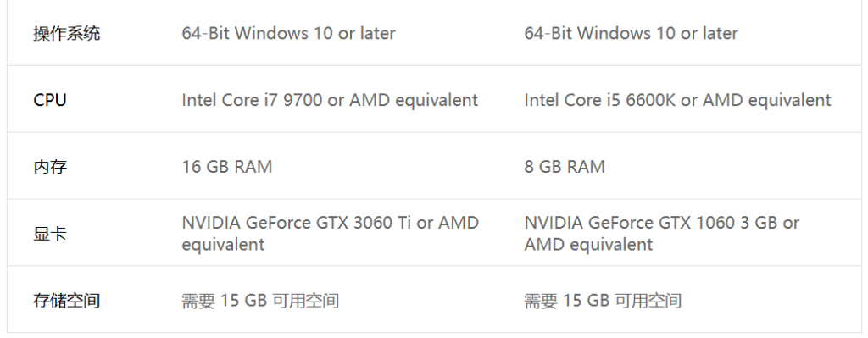Click the NVIDIA word in the left GPU cell
868x338 pixels.
[211, 223]
